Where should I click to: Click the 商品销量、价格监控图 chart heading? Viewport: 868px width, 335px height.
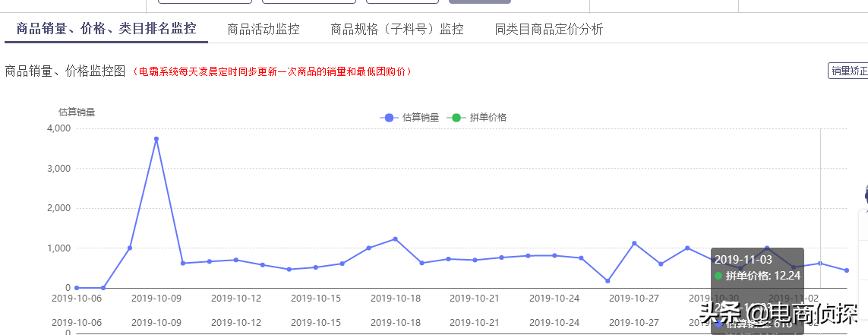point(66,71)
